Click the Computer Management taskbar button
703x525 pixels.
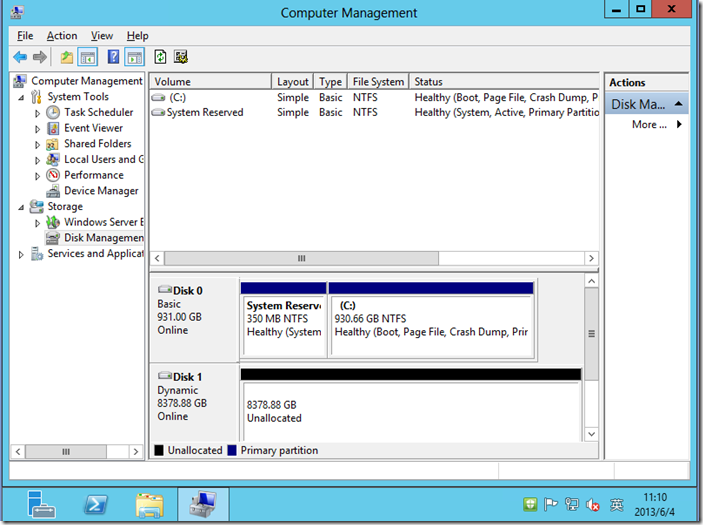click(203, 504)
